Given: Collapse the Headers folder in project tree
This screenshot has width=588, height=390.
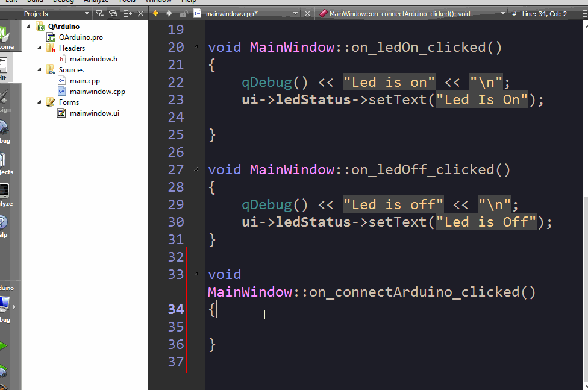Looking at the screenshot, I should coord(39,48).
